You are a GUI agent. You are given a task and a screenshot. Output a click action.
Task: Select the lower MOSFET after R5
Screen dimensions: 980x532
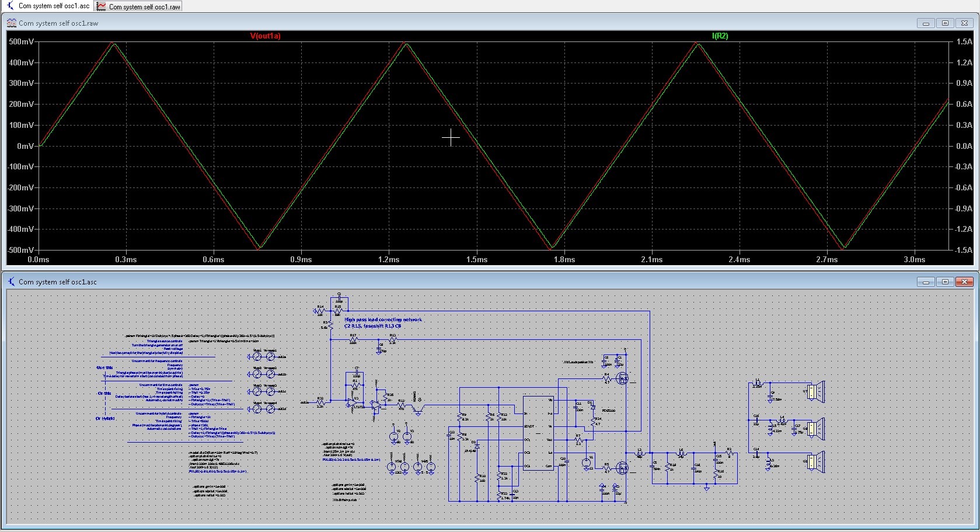click(x=623, y=467)
